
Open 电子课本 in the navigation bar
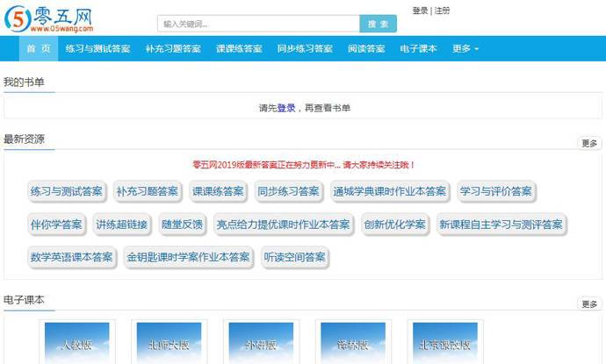(x=418, y=49)
